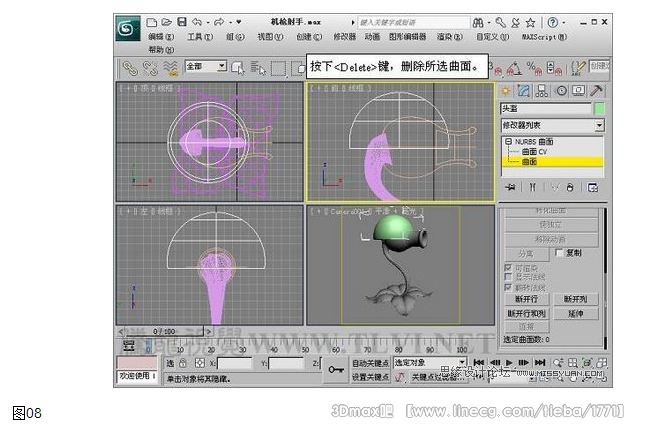Bind to Space Warp tool
The width and height of the screenshot is (653, 428).
(170, 68)
